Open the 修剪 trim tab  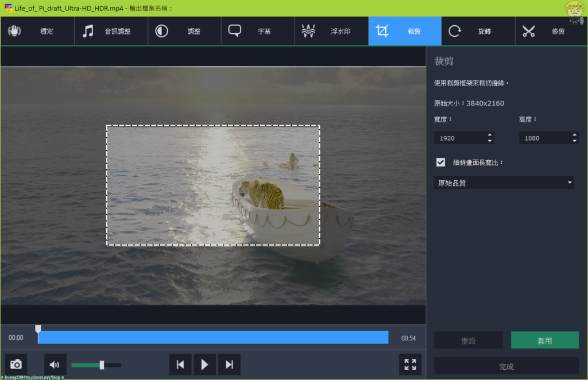(551, 31)
